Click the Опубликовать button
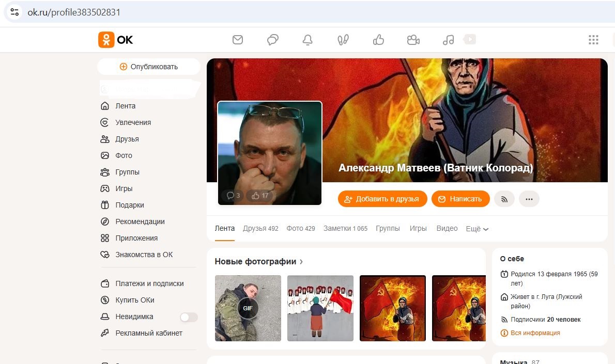This screenshot has height=364, width=615. click(x=149, y=67)
